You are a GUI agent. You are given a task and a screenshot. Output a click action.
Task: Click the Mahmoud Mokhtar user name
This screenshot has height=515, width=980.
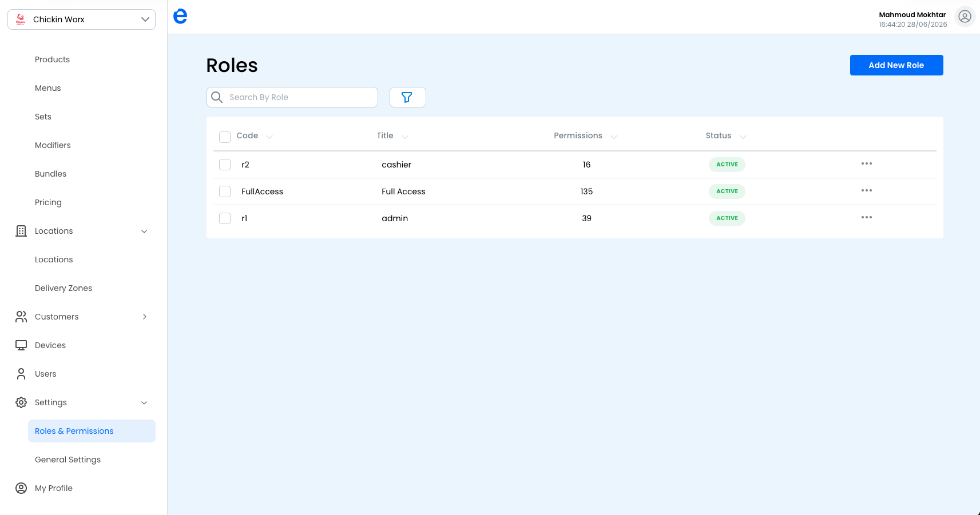point(912,15)
